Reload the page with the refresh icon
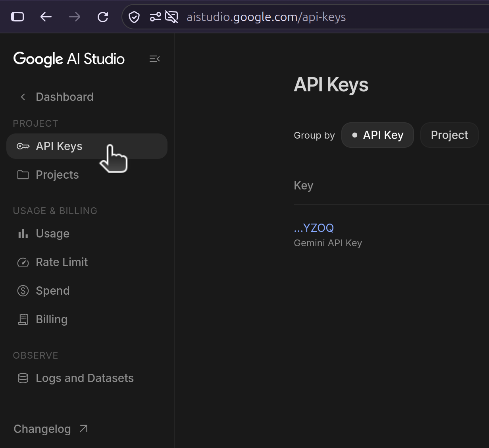This screenshot has height=448, width=489. coord(103,17)
